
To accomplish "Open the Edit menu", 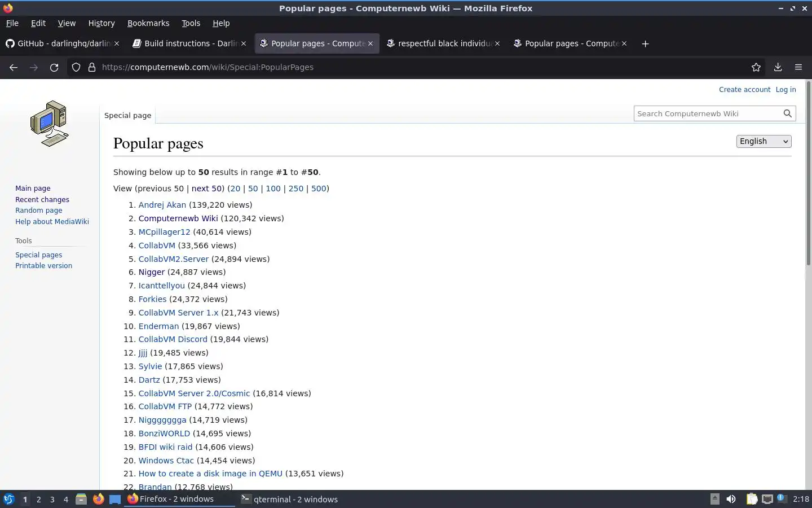I will 38,23.
